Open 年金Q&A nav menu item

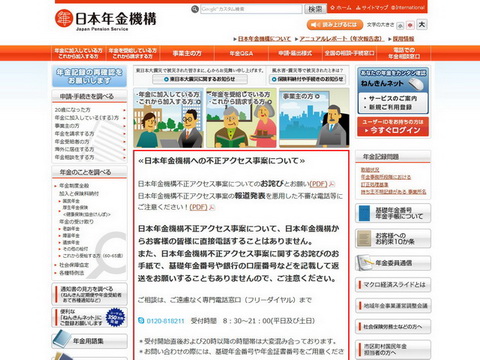(x=241, y=53)
